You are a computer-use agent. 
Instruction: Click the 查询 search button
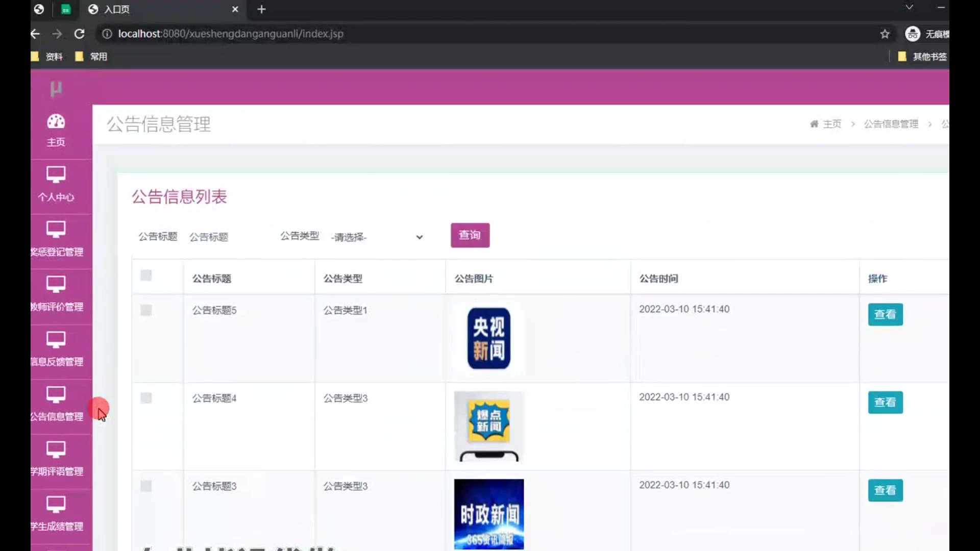coord(470,235)
